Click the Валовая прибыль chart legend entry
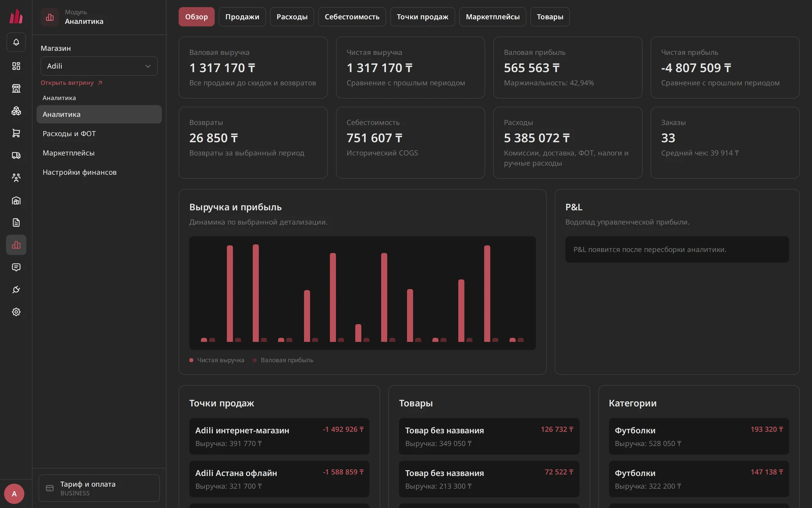 (283, 360)
